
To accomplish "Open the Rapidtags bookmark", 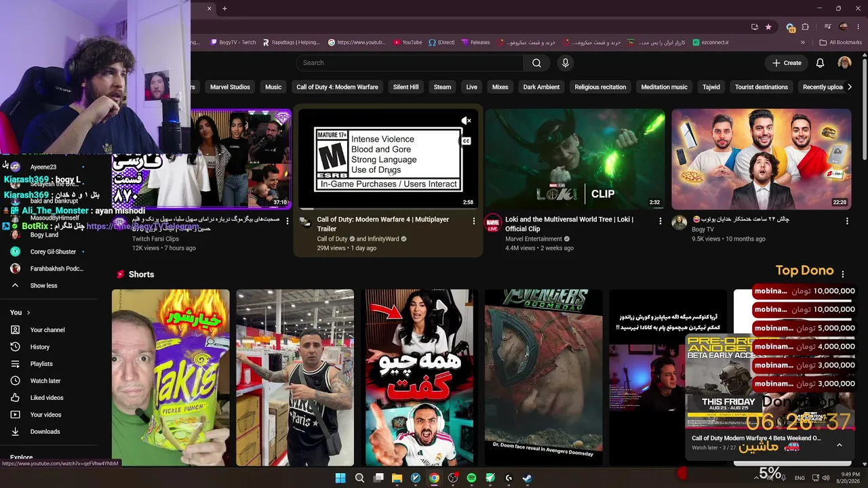I will 291,42.
